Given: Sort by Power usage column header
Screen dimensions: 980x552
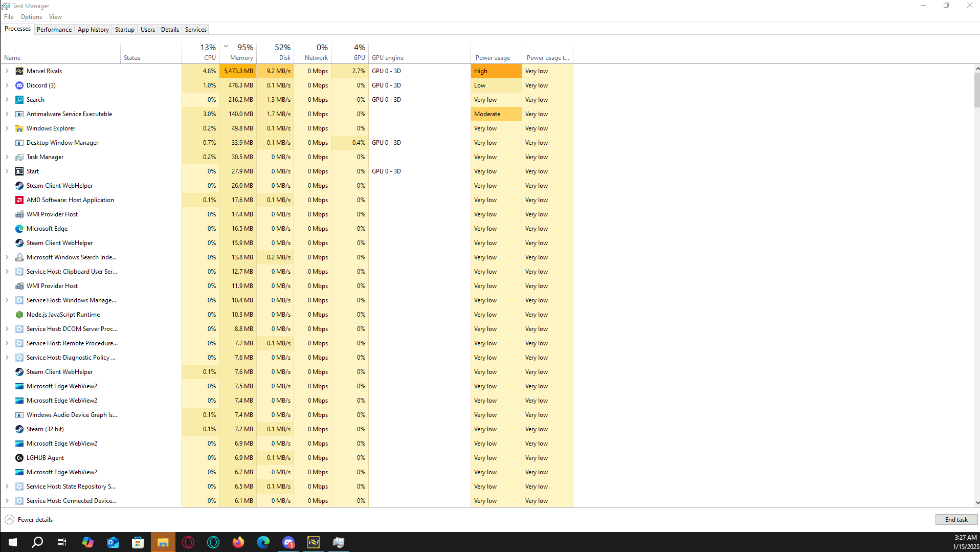Looking at the screenshot, I should click(x=496, y=52).
